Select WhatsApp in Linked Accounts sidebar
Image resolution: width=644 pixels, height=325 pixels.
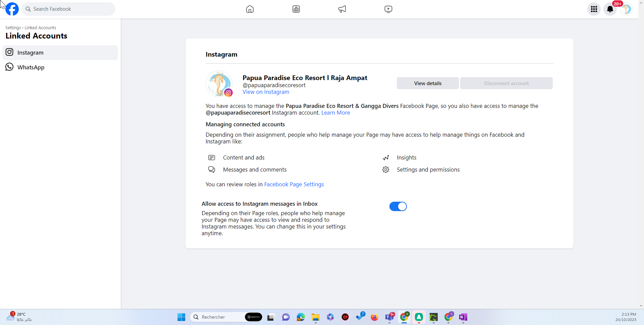(31, 67)
